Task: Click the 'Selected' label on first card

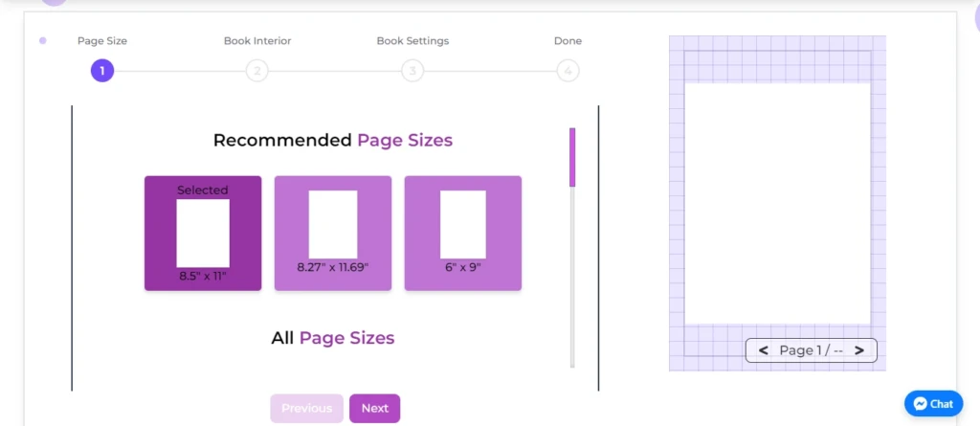Action: coord(203,191)
